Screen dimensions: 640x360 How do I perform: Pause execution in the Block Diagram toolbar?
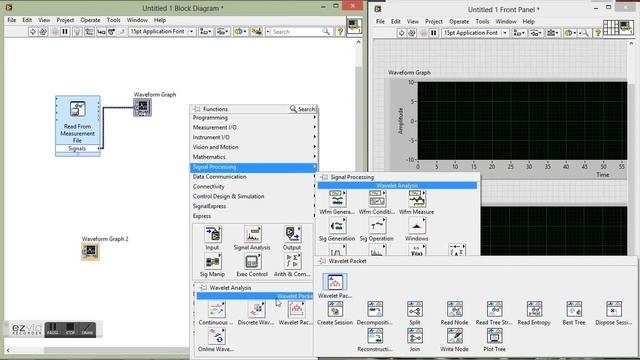pos(65,31)
